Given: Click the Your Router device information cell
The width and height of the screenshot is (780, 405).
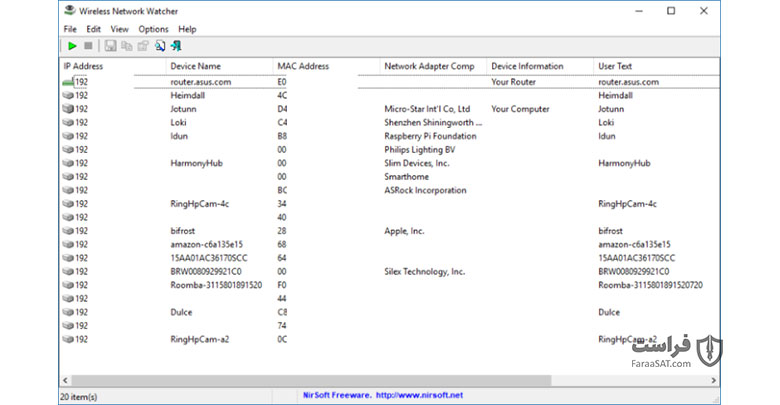Looking at the screenshot, I should [x=513, y=82].
